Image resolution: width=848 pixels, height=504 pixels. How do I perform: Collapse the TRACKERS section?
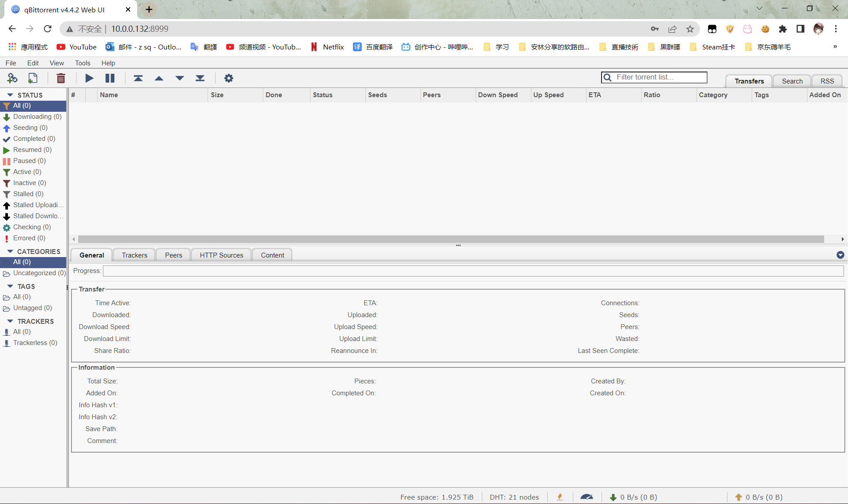10,321
